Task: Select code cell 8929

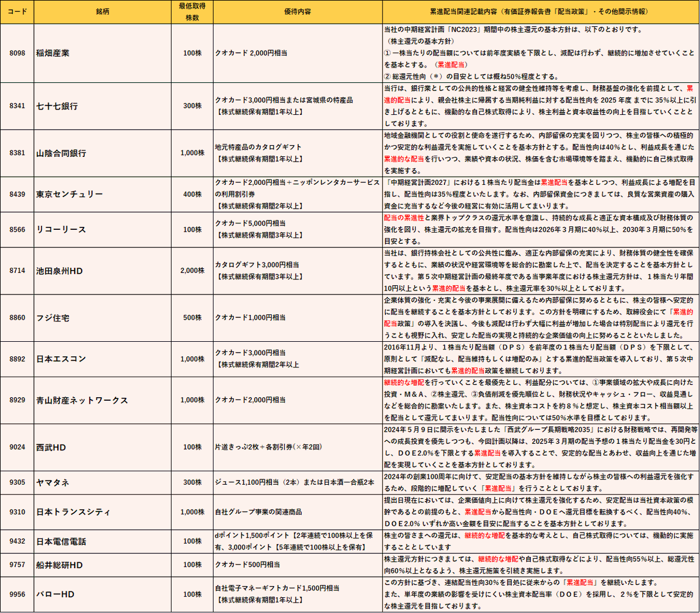Action: tap(17, 400)
